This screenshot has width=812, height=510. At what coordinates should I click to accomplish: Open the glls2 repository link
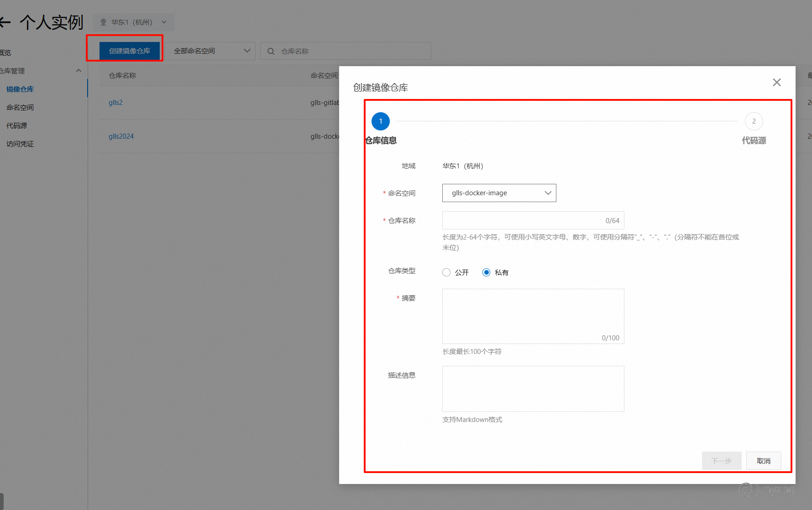click(x=115, y=103)
